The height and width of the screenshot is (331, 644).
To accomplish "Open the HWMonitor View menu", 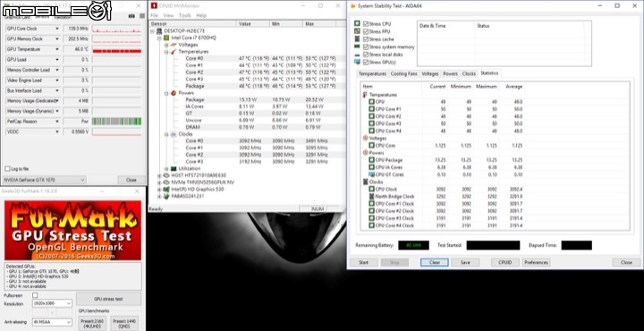I will (168, 15).
